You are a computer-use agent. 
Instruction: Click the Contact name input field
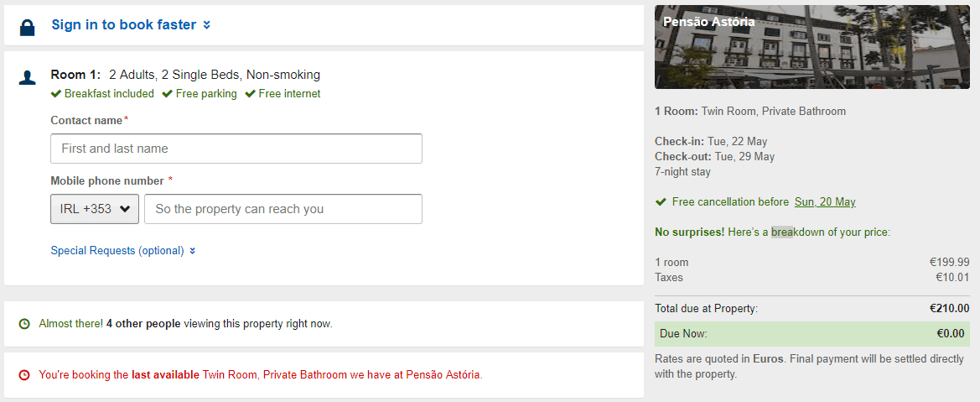(x=236, y=149)
